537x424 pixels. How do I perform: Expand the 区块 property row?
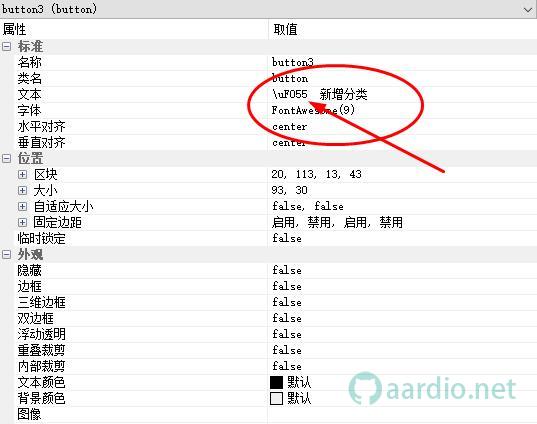22,175
